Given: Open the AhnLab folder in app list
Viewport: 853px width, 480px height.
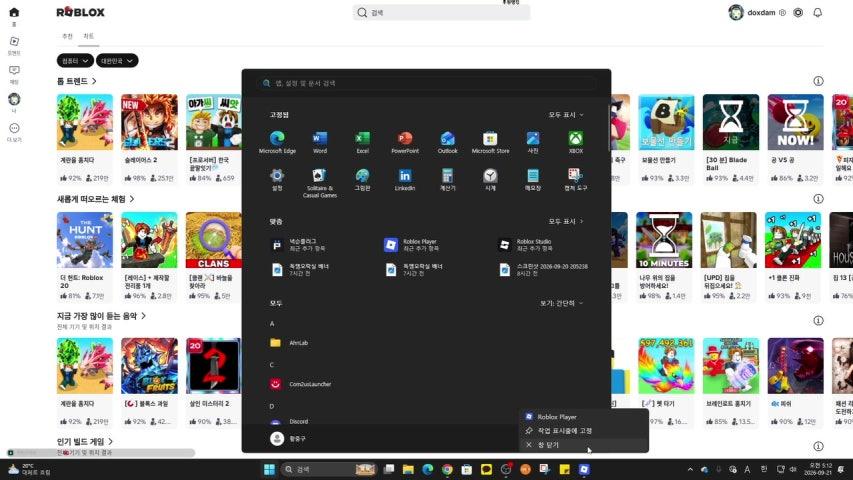Looking at the screenshot, I should coord(290,343).
